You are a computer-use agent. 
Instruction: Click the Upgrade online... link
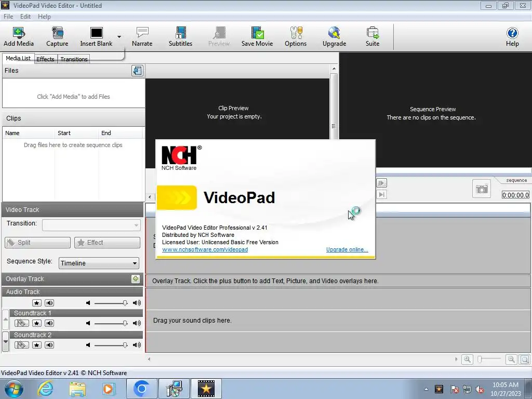coord(347,249)
